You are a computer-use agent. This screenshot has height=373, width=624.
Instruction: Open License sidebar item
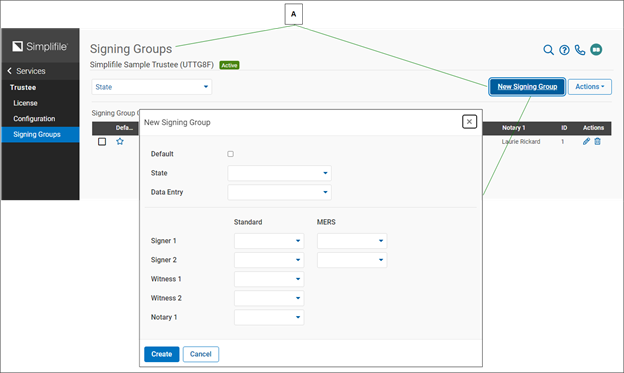point(25,103)
